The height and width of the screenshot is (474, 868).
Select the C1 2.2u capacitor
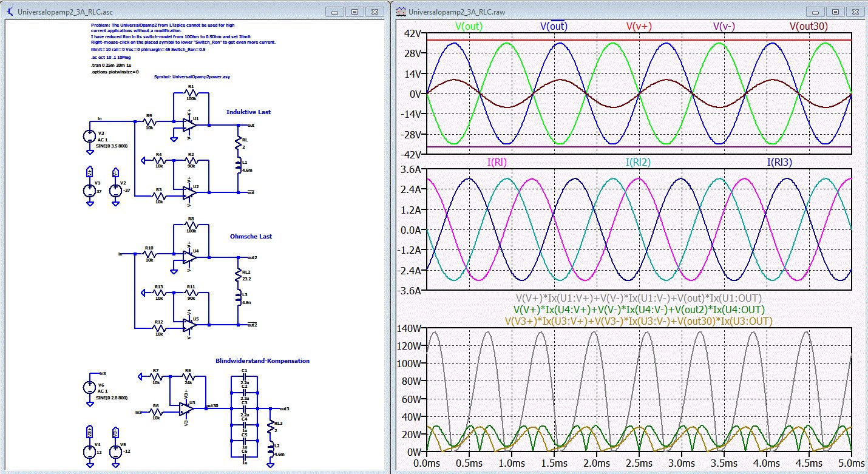244,376
